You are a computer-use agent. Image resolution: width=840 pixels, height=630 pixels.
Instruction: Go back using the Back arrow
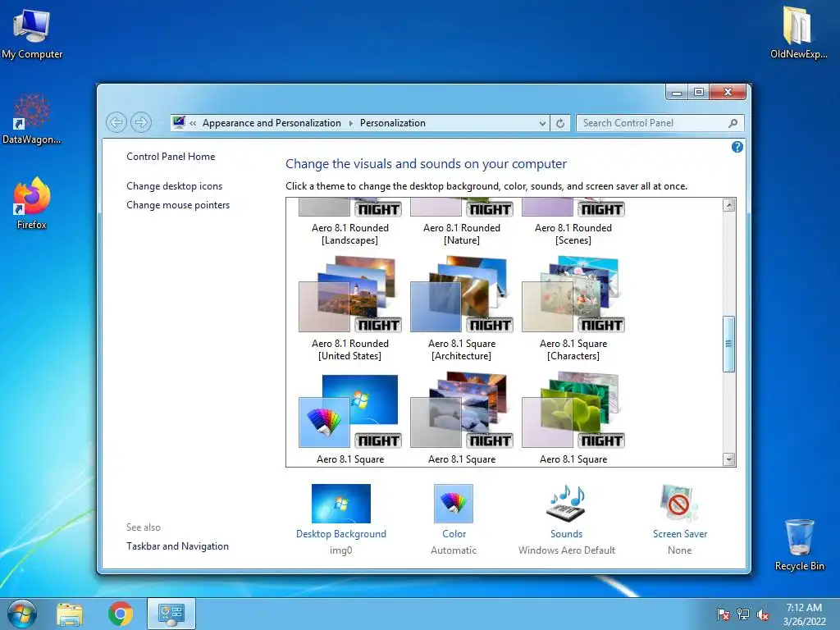(116, 123)
